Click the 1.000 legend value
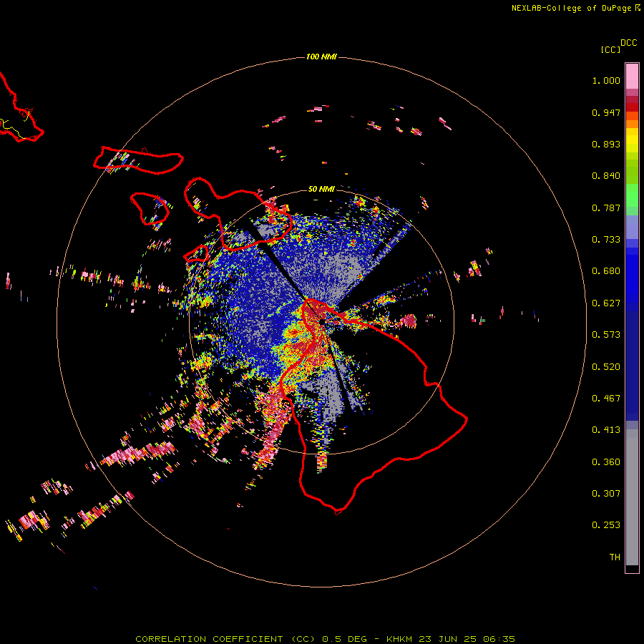The height and width of the screenshot is (644, 644). tap(606, 80)
